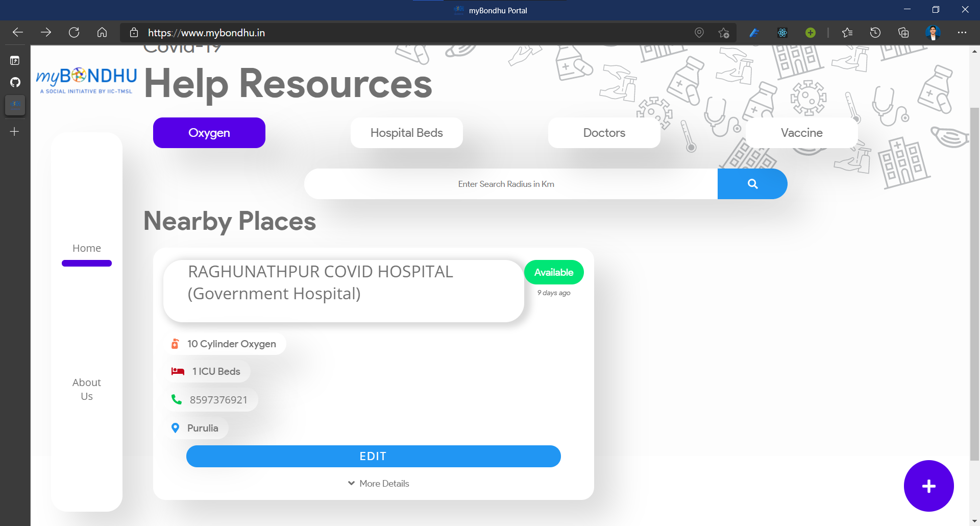This screenshot has width=980, height=526.
Task: Click the GitHub icon in the left sidebar
Action: tap(15, 82)
